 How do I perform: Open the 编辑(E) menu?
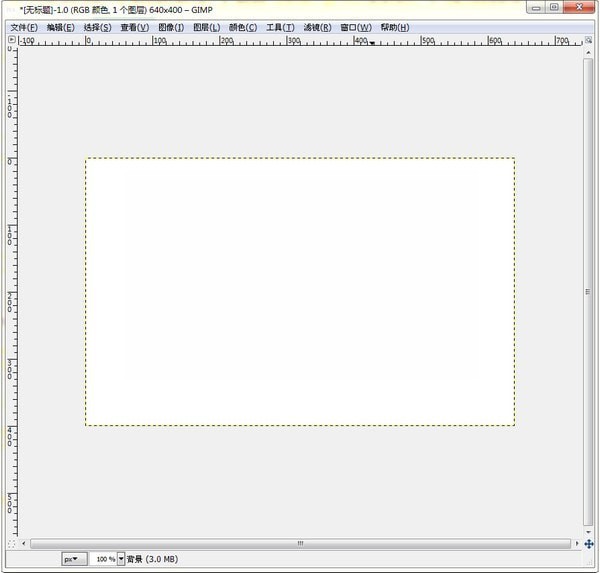(60, 28)
